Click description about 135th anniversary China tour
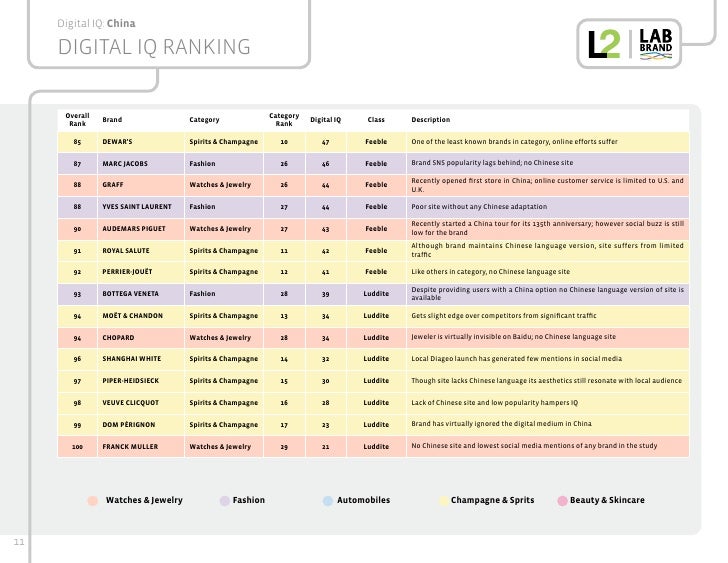 pos(547,228)
